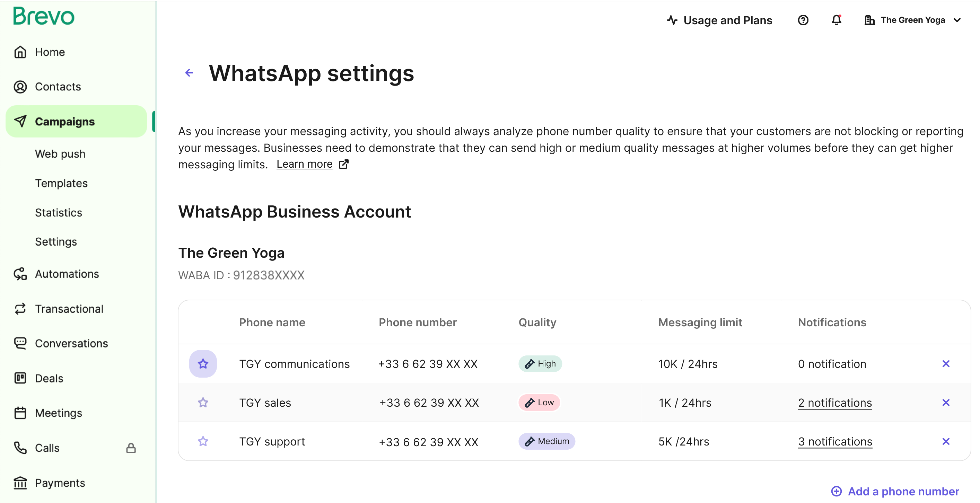Viewport: 980px width, 503px height.
Task: Remove the TGY support phone number
Action: click(x=946, y=441)
